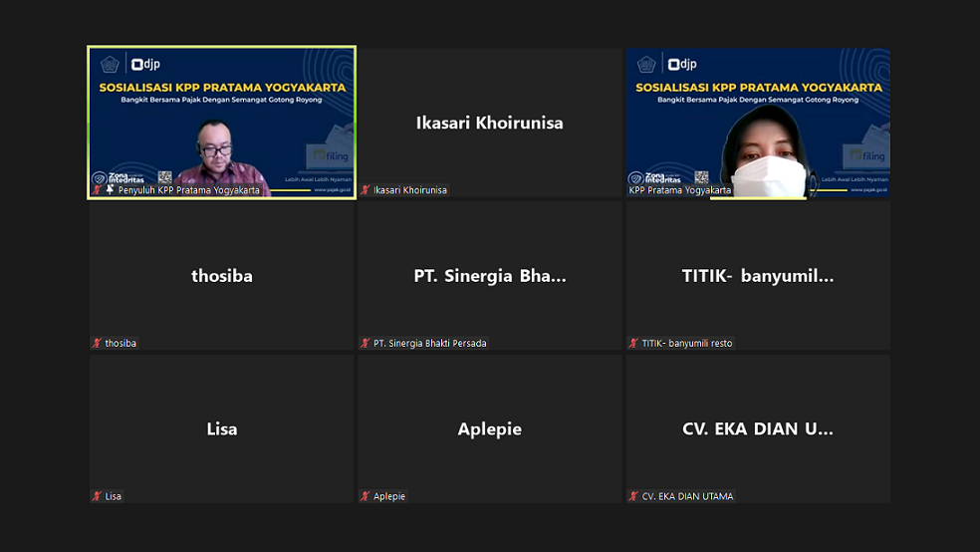Select the Aplepie participant tile
This screenshot has width=980, height=552.
tap(489, 428)
